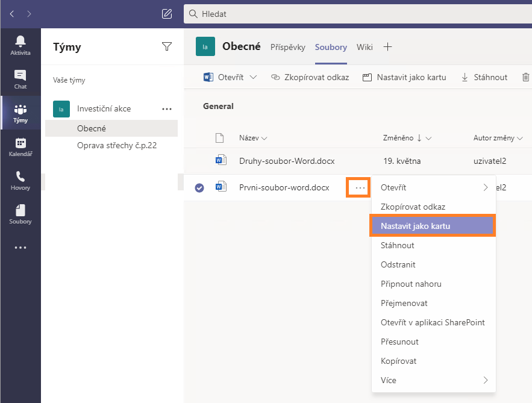Open the teams filter funnel icon
The width and height of the screenshot is (532, 403).
pyautogui.click(x=167, y=46)
